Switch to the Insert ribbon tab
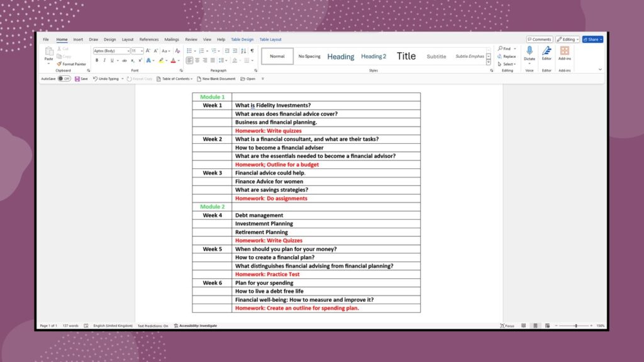The height and width of the screenshot is (362, 644). pyautogui.click(x=78, y=40)
